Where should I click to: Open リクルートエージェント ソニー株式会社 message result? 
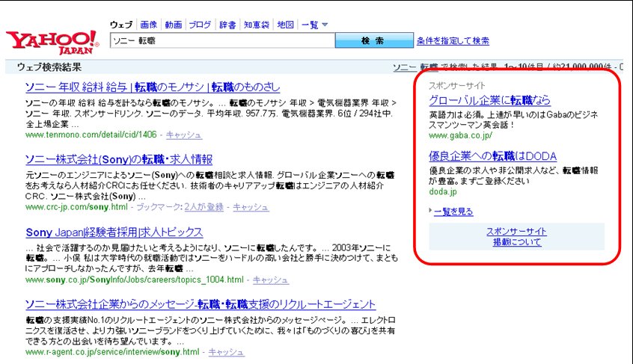point(201,304)
